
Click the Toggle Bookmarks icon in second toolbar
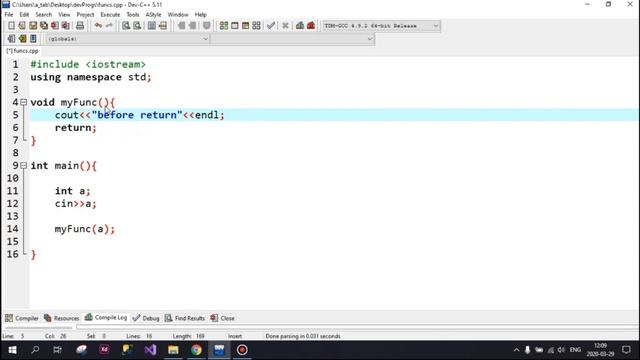point(22,39)
